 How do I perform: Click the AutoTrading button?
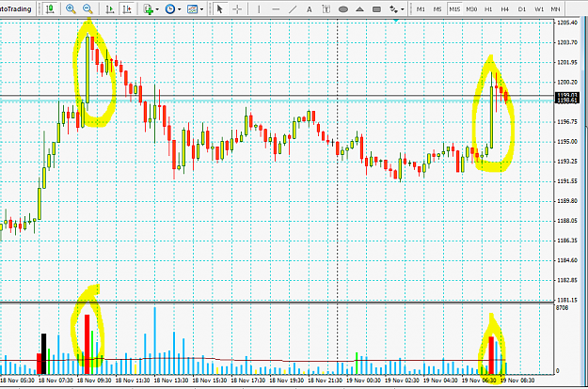(x=17, y=8)
